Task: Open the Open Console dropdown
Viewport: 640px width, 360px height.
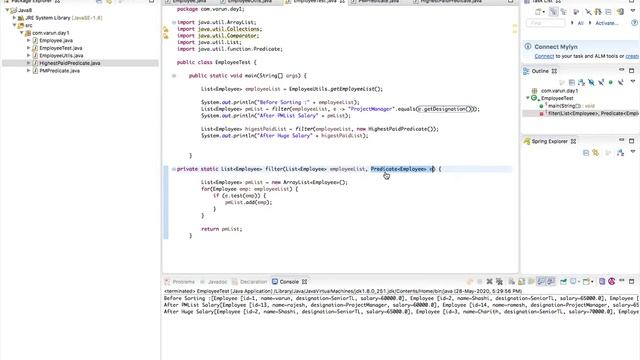Action: pos(592,282)
